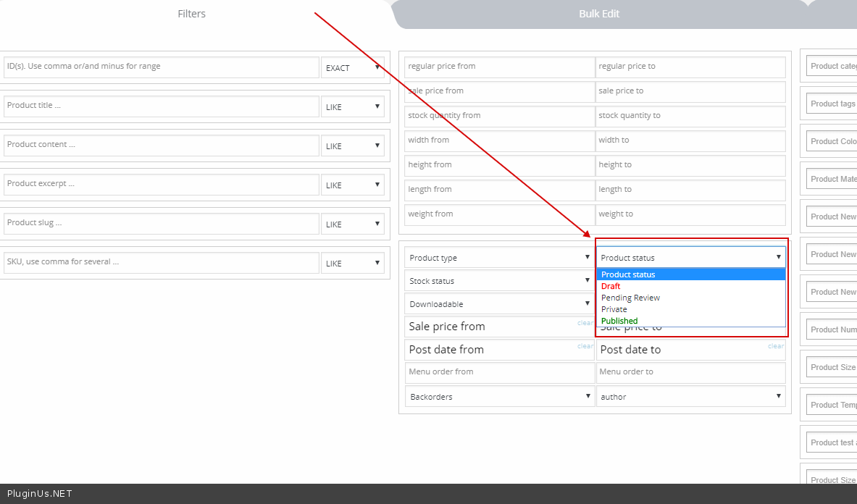Clear the Post date from field

585,346
